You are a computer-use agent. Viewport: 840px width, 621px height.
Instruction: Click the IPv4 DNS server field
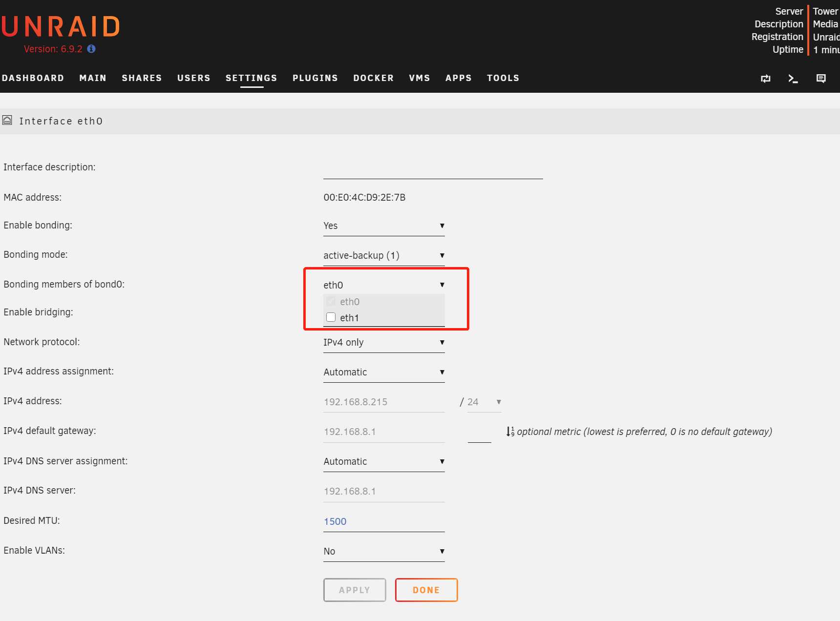coord(384,491)
